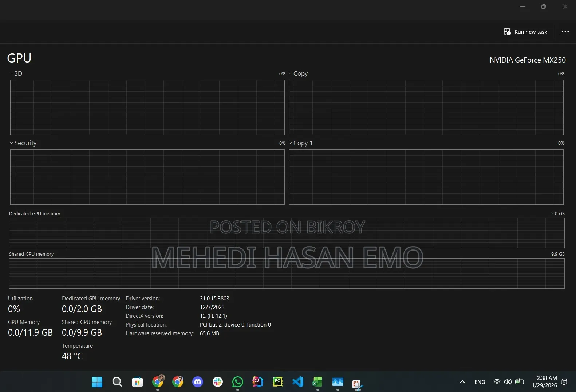
Task: Click the 0.0/9.9 GB shared memory value
Action: coord(82,332)
